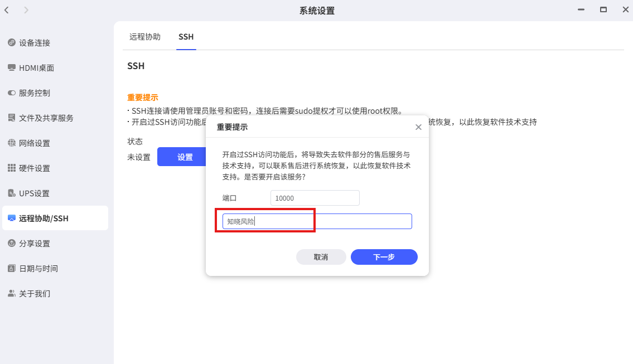
Task: Click the 取消 button in dialog
Action: click(x=321, y=257)
